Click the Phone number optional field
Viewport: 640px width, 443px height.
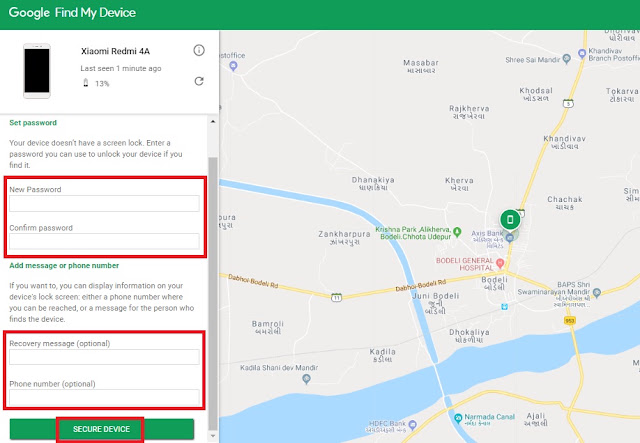(104, 397)
